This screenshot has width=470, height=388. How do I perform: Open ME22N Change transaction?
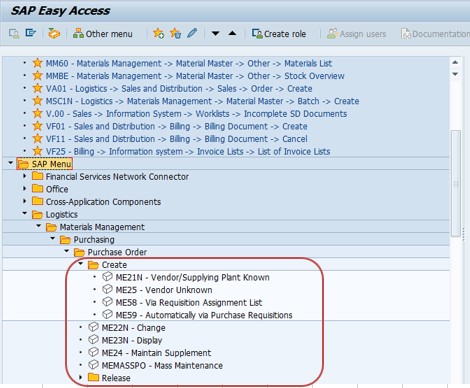click(133, 328)
